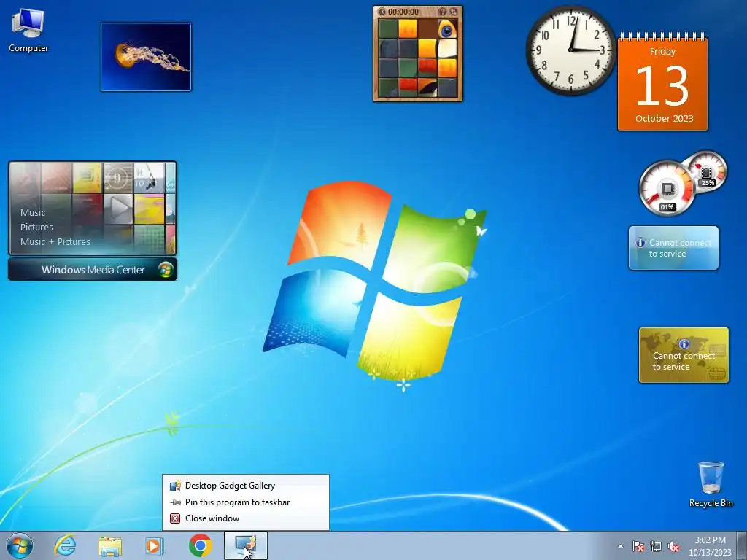Click the gold Cannot connect to service message

click(684, 362)
